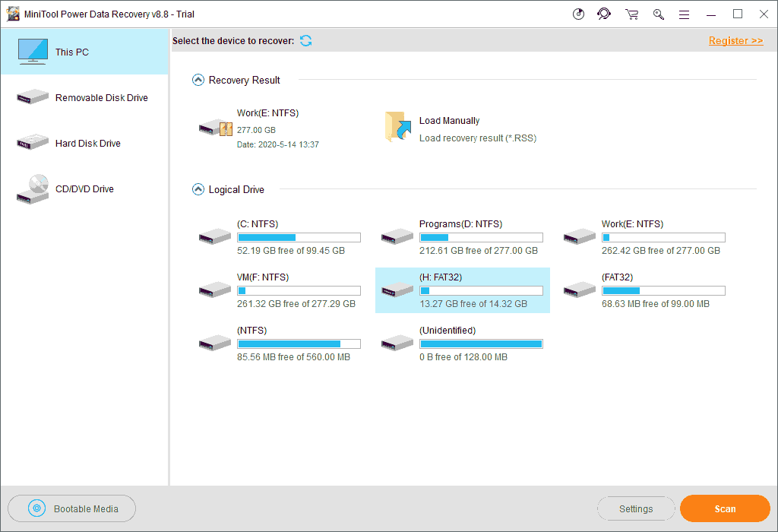Click the Programs(D: NTFS) drive icon

(397, 236)
